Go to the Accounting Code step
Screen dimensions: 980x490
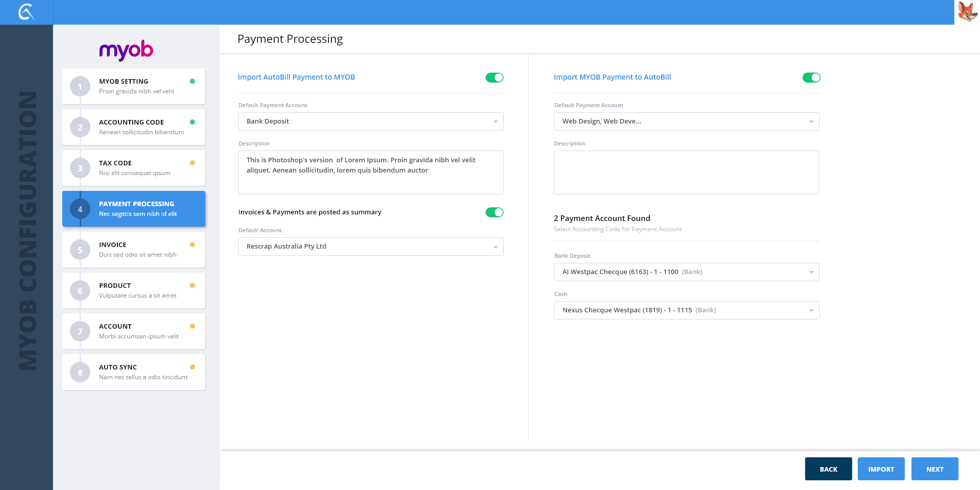pos(134,127)
